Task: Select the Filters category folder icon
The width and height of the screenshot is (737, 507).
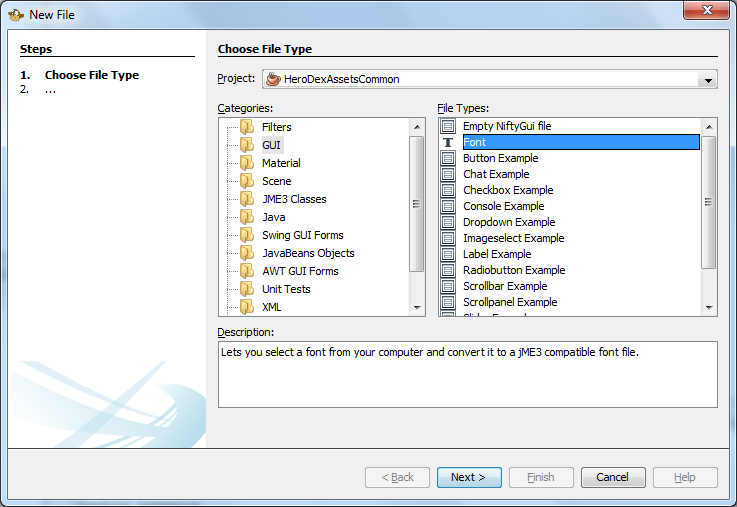Action: pyautogui.click(x=247, y=127)
